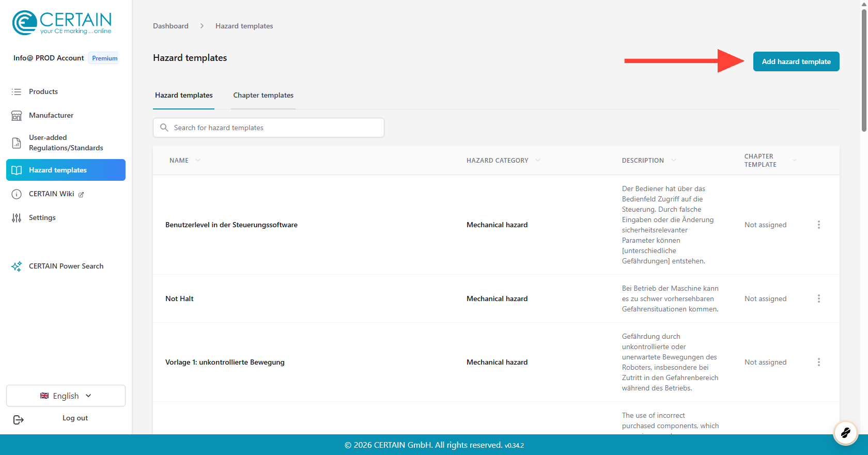Click the 'Bei Betrieb der Maschine' description

(670, 299)
